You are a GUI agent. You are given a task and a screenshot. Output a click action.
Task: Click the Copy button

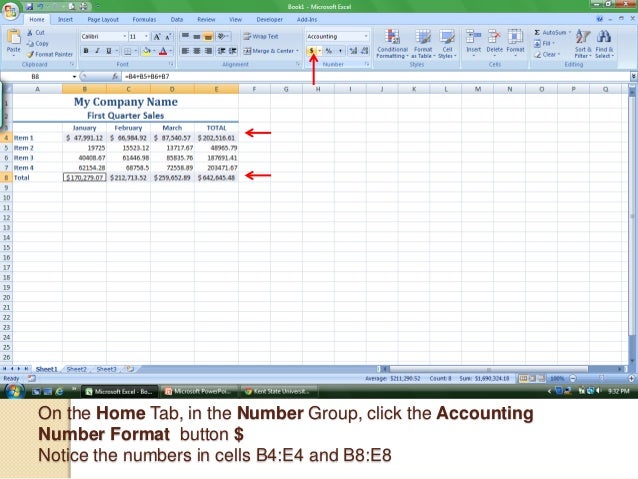[x=37, y=44]
